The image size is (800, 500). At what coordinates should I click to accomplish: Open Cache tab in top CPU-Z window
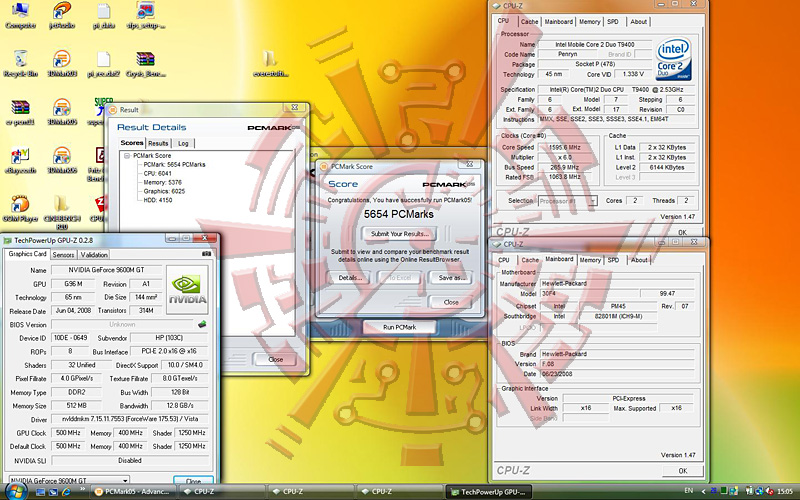click(529, 21)
